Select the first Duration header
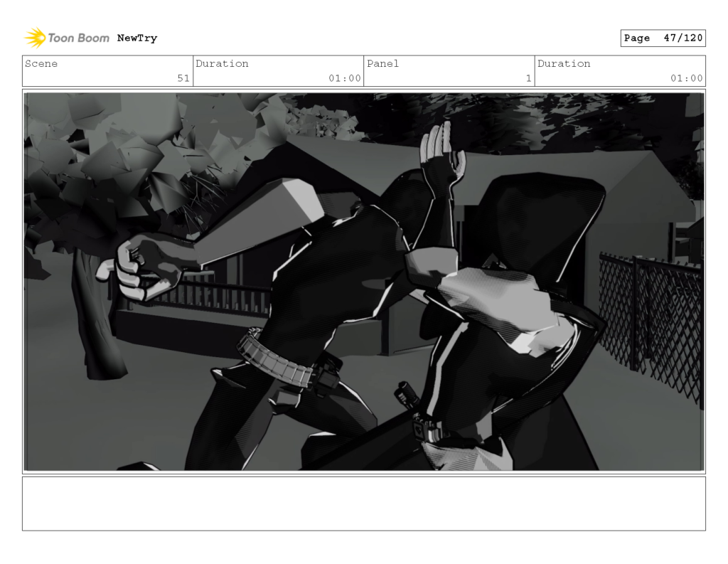 pos(223,64)
